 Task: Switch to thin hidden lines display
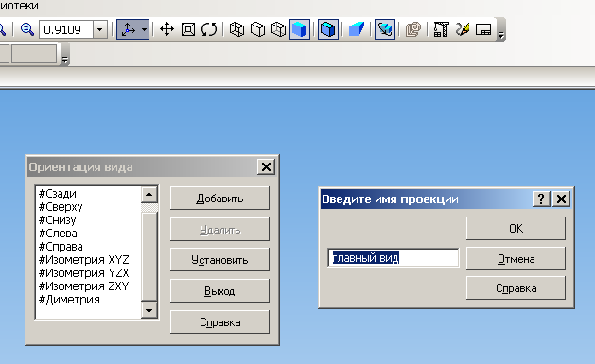click(x=278, y=29)
